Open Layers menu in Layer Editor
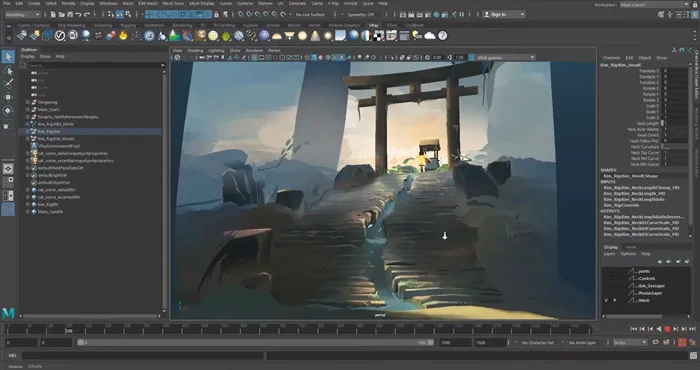Image resolution: width=700 pixels, height=370 pixels. coord(609,254)
